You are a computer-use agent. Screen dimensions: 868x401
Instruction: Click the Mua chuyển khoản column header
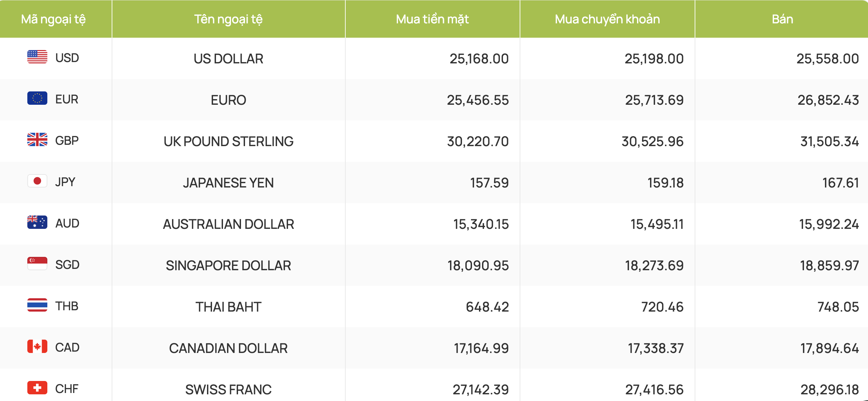click(607, 19)
